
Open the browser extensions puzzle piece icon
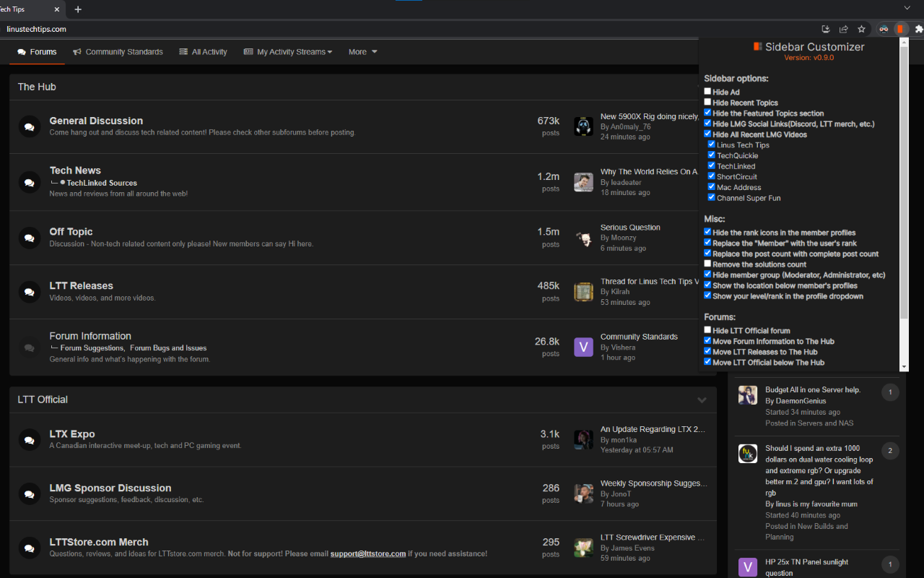tap(918, 29)
